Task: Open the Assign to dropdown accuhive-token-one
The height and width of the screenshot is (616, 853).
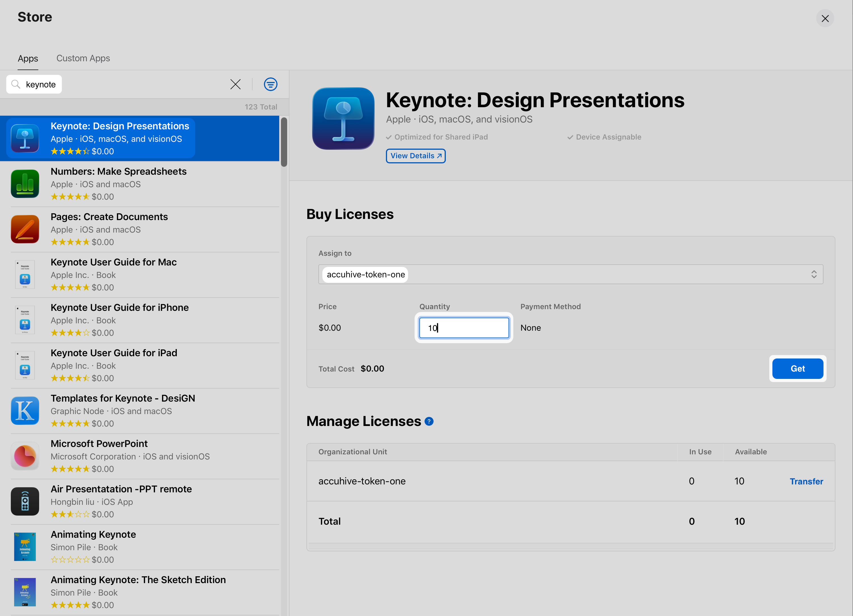Action: tap(571, 274)
